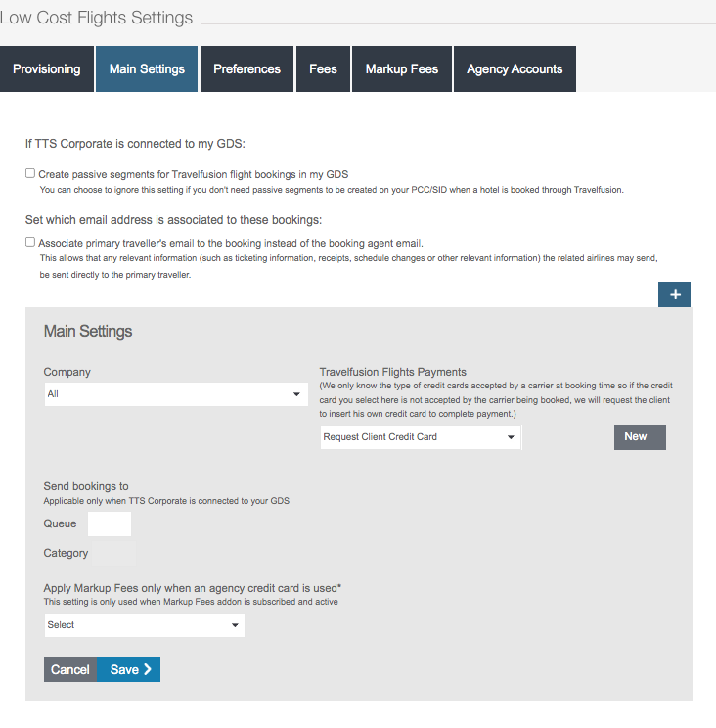Click the Travelfusion Flights Payments label
Image resolution: width=716 pixels, height=728 pixels.
click(393, 372)
